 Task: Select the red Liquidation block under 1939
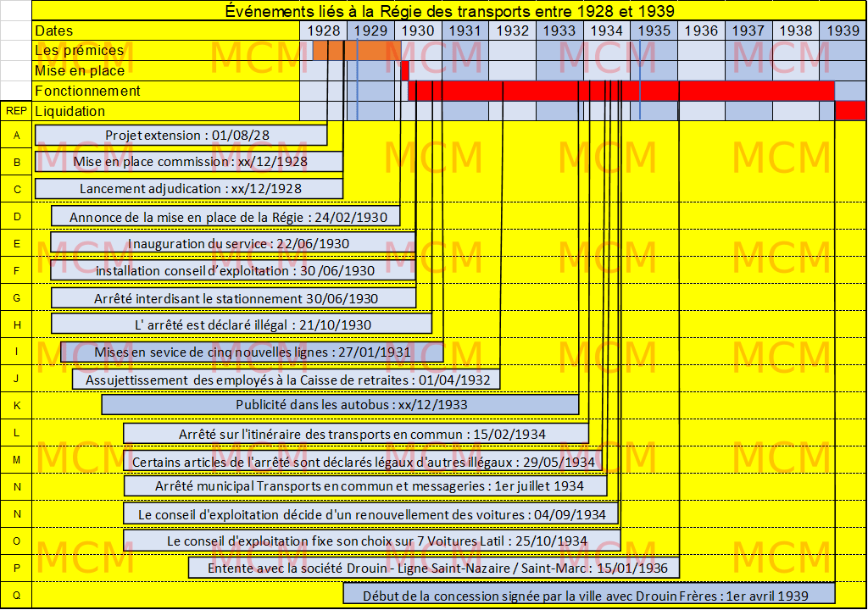coord(849,111)
